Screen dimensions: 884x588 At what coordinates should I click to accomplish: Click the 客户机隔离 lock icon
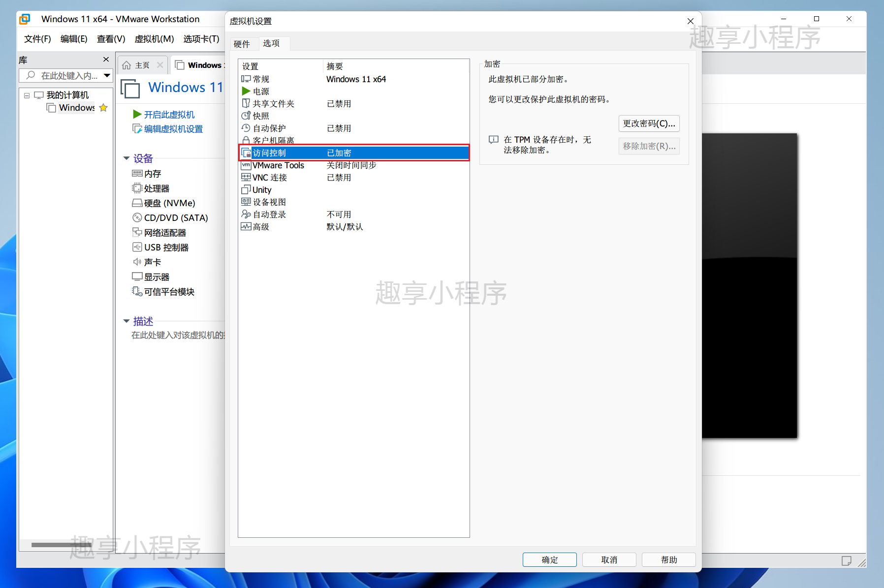(246, 140)
